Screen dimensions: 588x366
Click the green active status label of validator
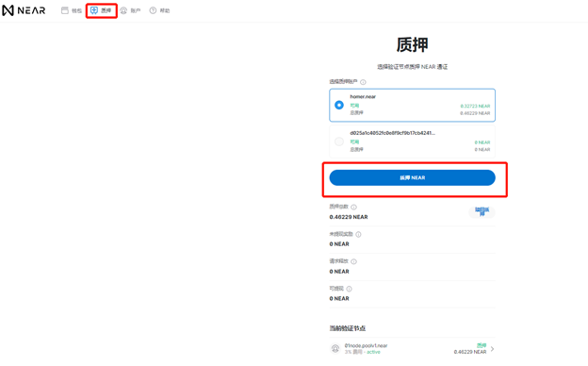[x=373, y=352]
